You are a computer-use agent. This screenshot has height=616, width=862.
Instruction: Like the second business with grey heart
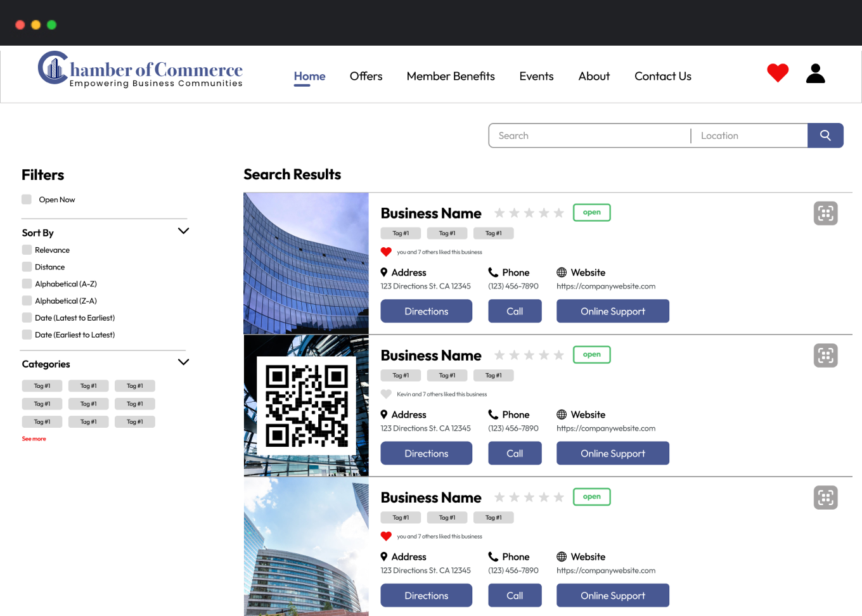386,394
